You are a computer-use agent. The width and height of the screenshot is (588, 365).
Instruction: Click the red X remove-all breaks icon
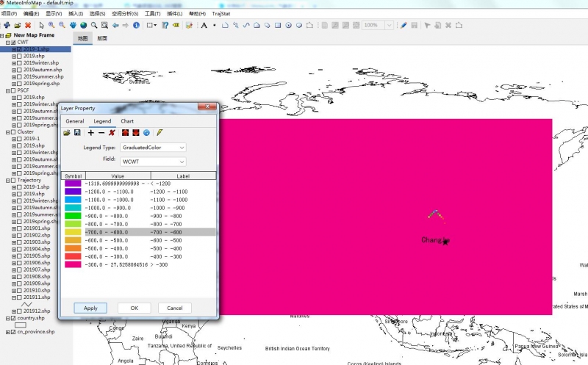pyautogui.click(x=112, y=132)
